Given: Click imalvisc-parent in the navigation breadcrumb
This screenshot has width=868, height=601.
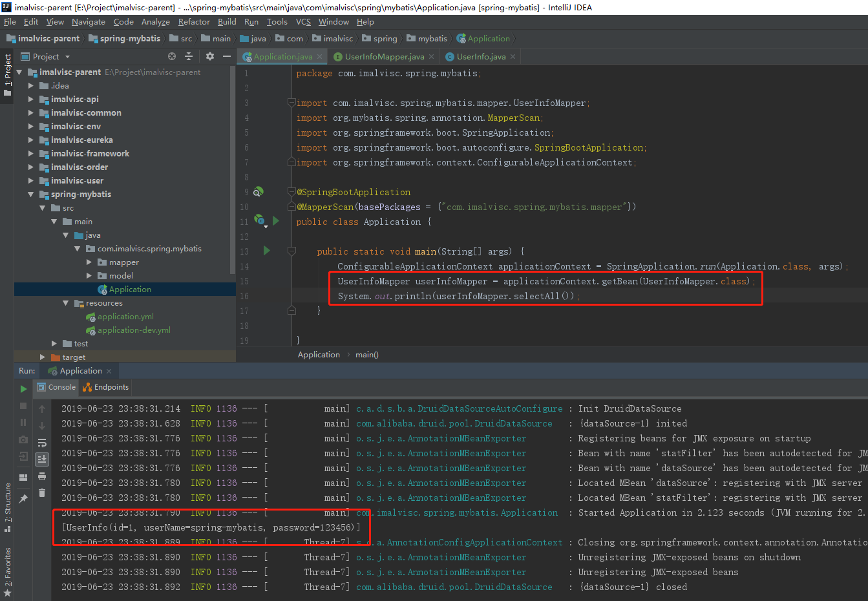Looking at the screenshot, I should click(x=43, y=39).
